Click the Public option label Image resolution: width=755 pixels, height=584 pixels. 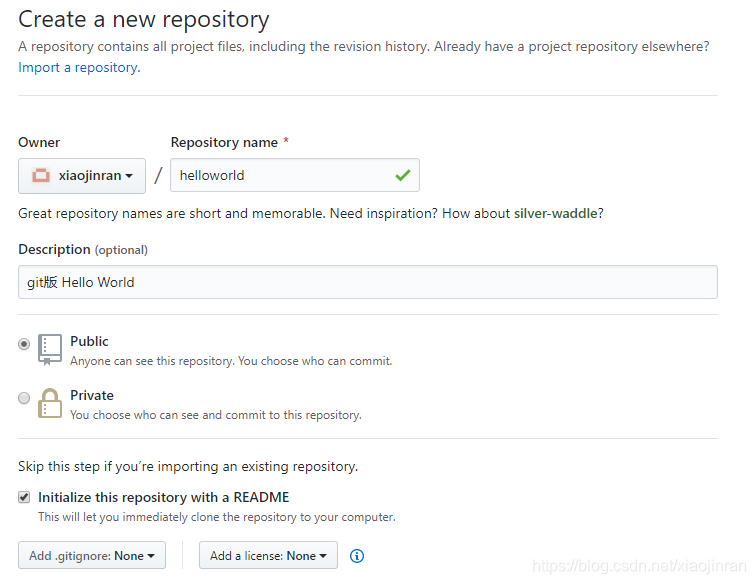click(89, 341)
